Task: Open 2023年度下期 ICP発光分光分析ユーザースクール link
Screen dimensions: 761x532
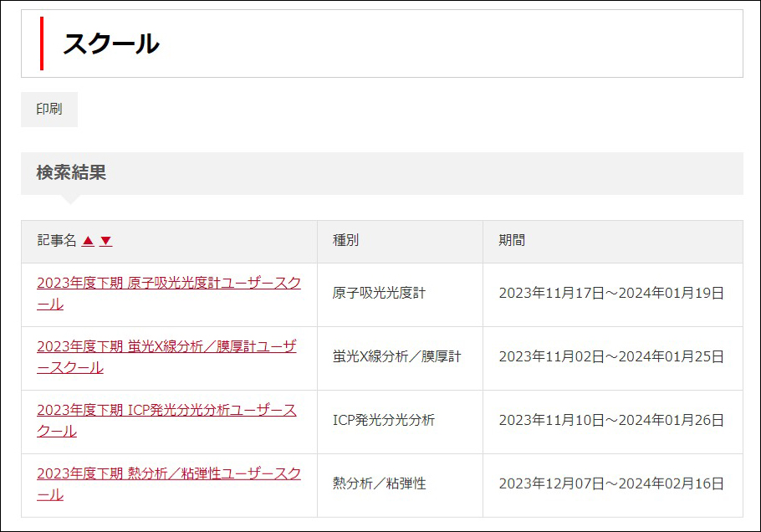Action: point(166,421)
